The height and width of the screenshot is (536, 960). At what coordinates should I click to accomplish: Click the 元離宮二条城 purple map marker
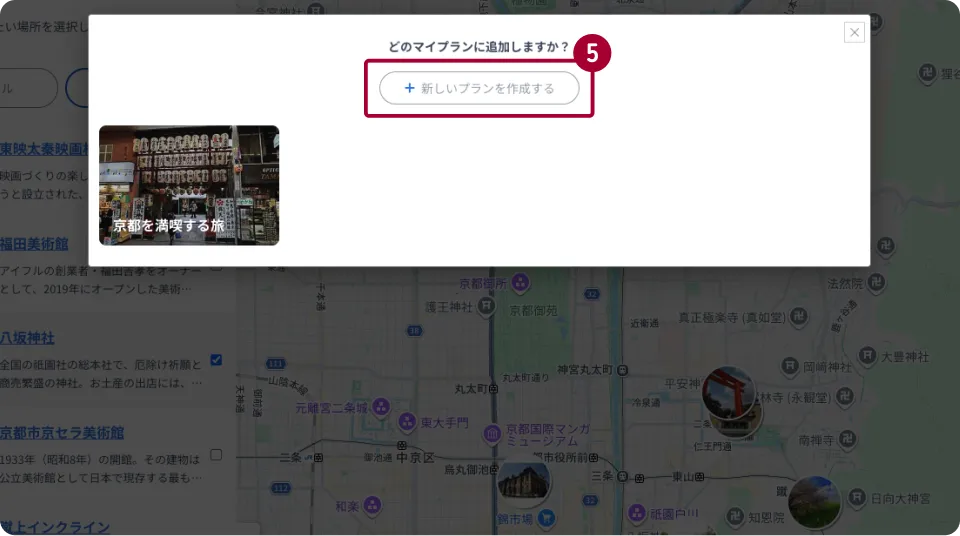[381, 407]
